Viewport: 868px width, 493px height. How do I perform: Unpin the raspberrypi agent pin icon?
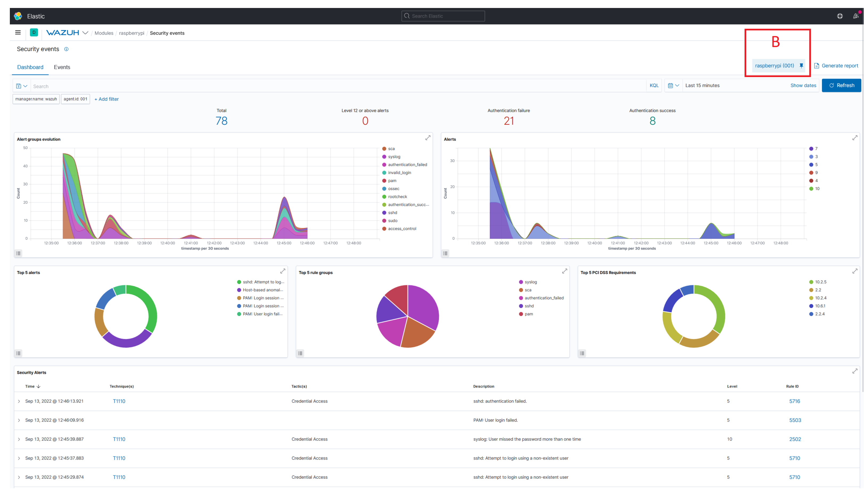[801, 66]
